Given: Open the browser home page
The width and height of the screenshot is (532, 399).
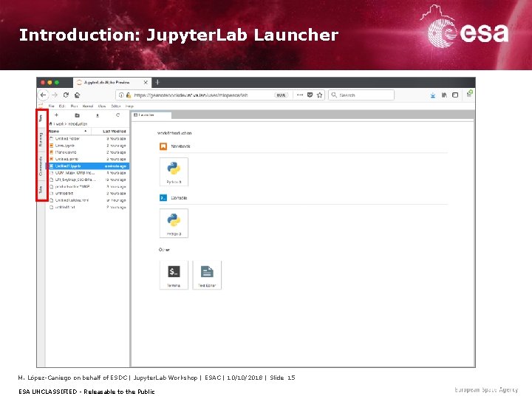Looking at the screenshot, I should [x=78, y=95].
